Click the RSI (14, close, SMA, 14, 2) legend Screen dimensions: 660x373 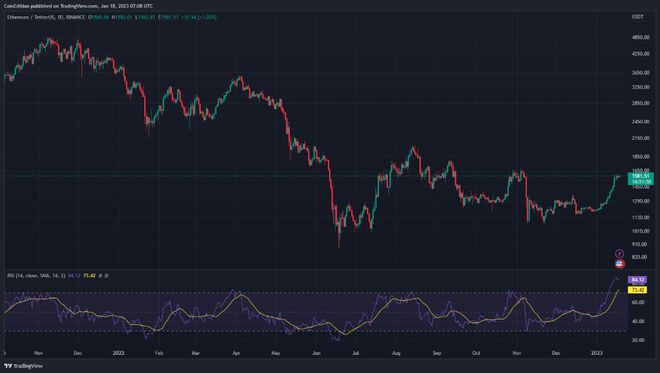point(36,276)
